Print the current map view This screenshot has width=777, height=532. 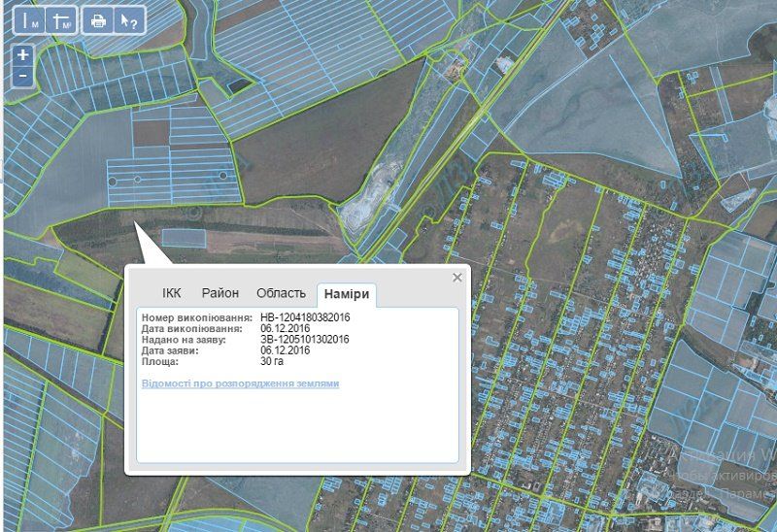pos(97,19)
